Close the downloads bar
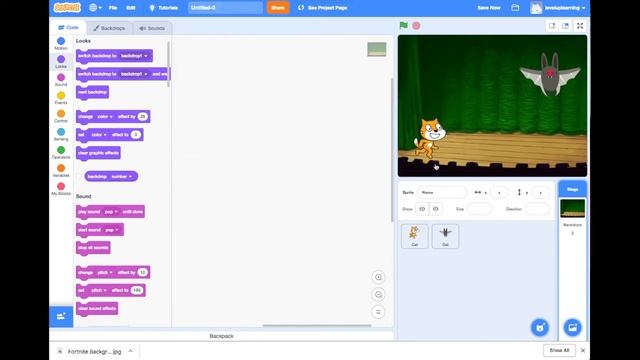This screenshot has width=640, height=360. coord(583,350)
